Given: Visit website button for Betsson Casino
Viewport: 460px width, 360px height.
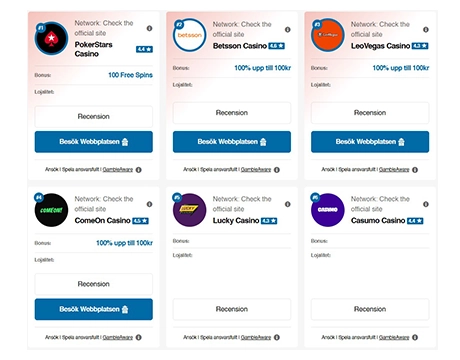Looking at the screenshot, I should click(232, 142).
